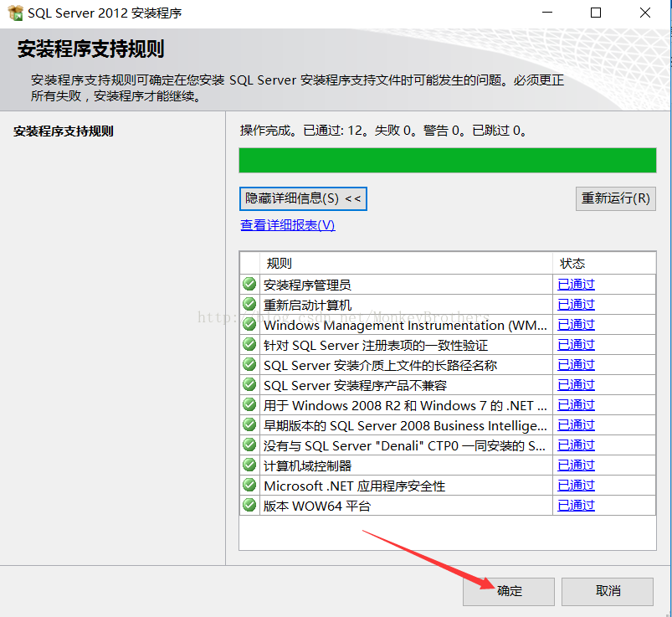Image resolution: width=672 pixels, height=617 pixels.
Task: Select 用于 Windows 2008 R2 rule text
Action: point(405,406)
